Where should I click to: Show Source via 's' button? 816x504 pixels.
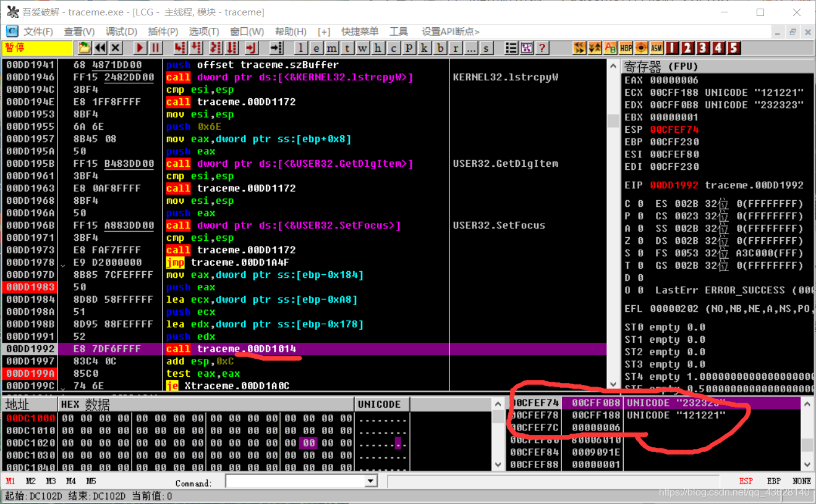[x=487, y=48]
